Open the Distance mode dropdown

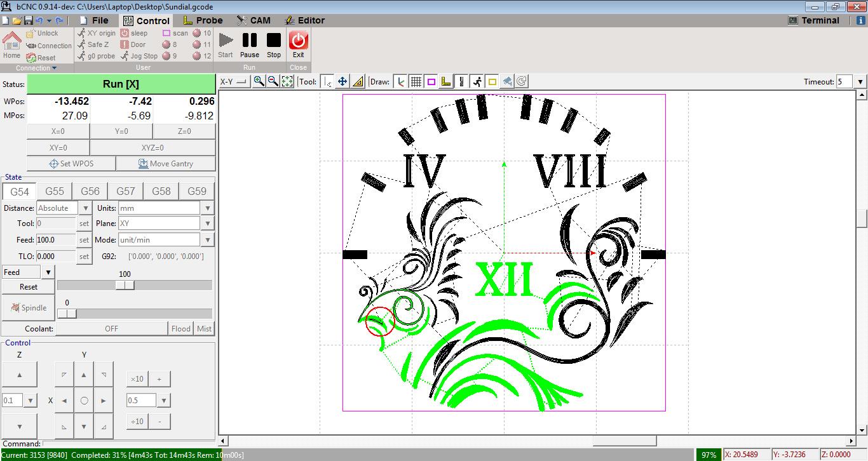[85, 208]
